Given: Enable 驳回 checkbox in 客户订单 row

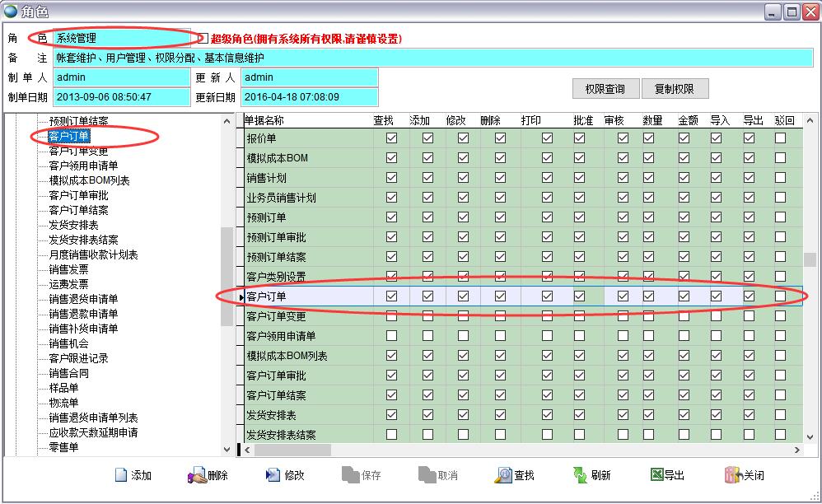Looking at the screenshot, I should [x=780, y=296].
